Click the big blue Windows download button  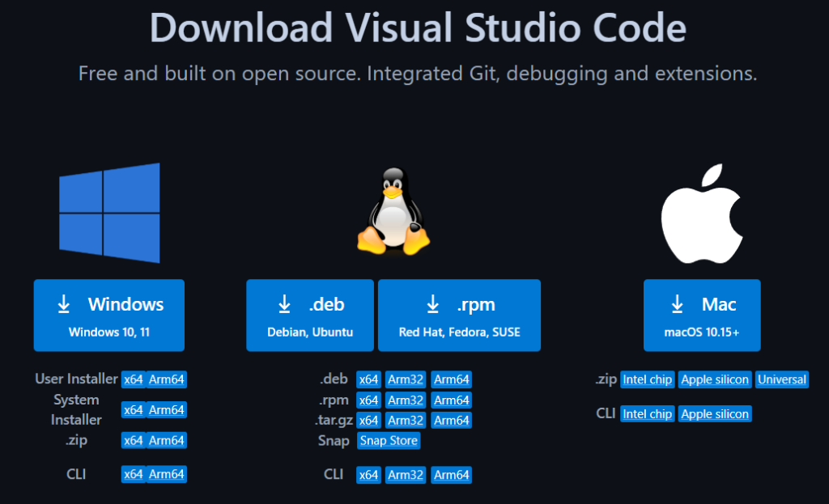pyautogui.click(x=109, y=315)
